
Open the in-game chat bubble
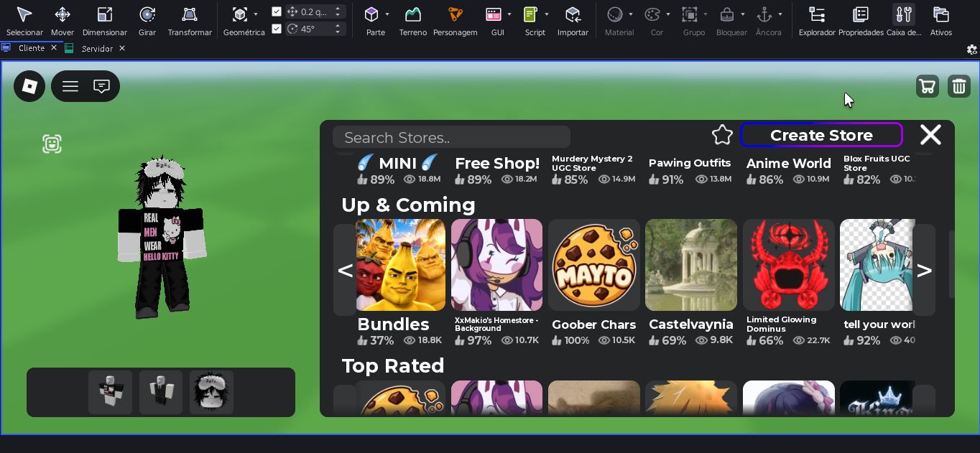pyautogui.click(x=102, y=86)
